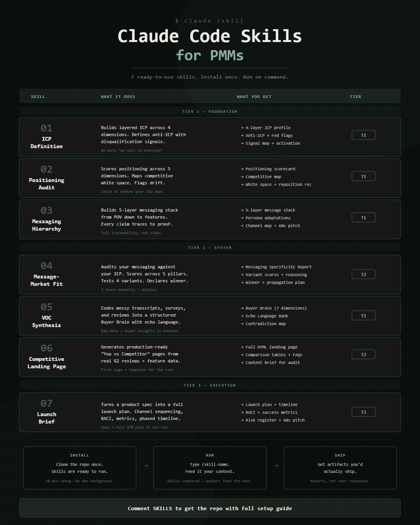Click the 01 ICP Definition skill number

coord(46,128)
